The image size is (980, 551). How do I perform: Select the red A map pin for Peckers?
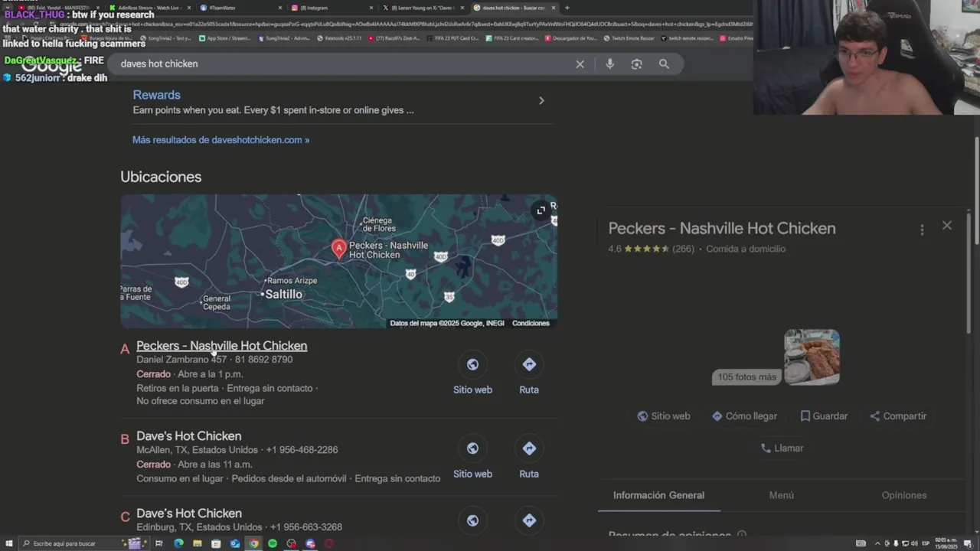(x=338, y=249)
